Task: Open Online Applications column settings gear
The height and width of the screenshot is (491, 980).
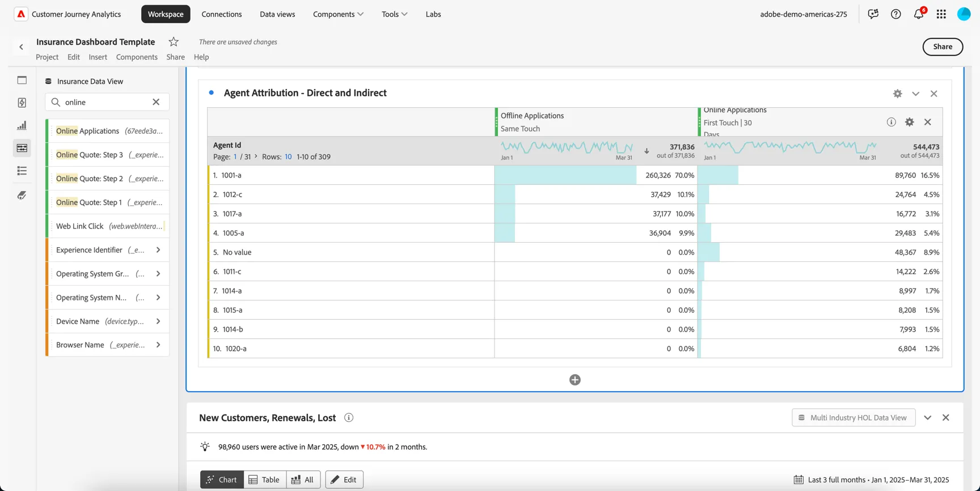Action: (910, 122)
